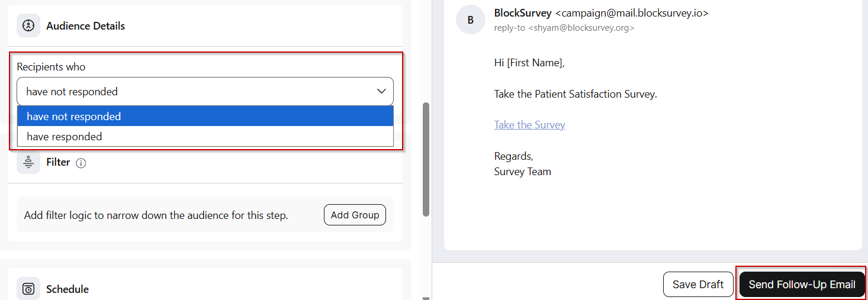Select the have responded option
The height and width of the screenshot is (300, 868).
(x=205, y=137)
